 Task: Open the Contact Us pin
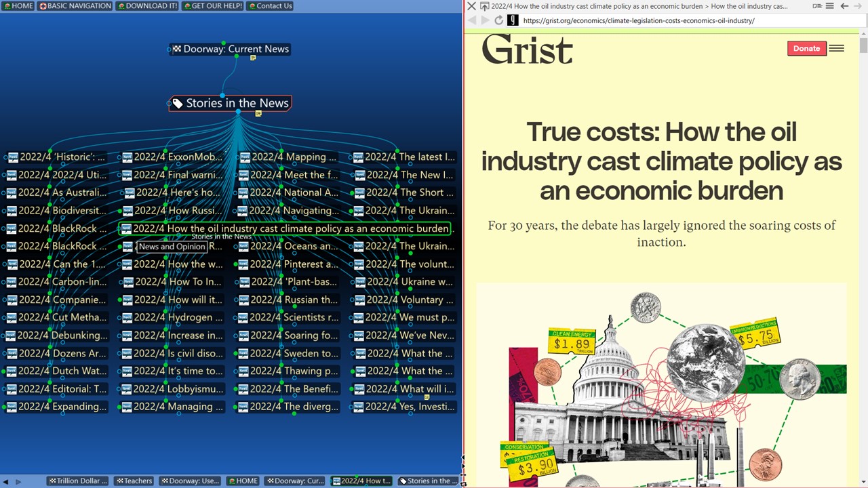[270, 6]
